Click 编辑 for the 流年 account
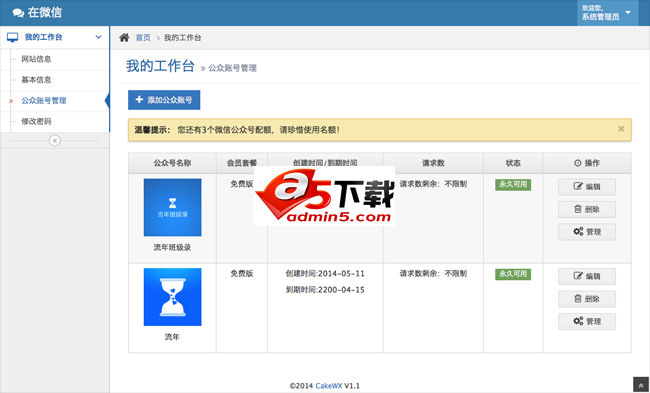This screenshot has height=393, width=650. [x=587, y=276]
